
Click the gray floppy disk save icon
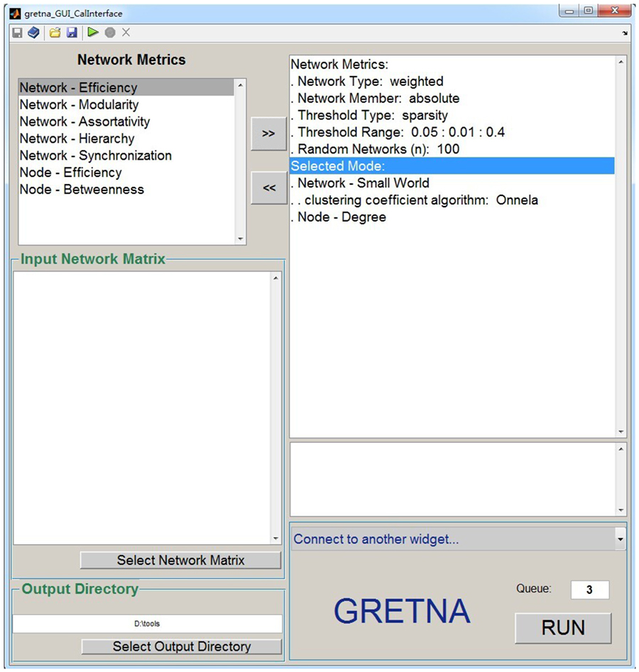(17, 33)
